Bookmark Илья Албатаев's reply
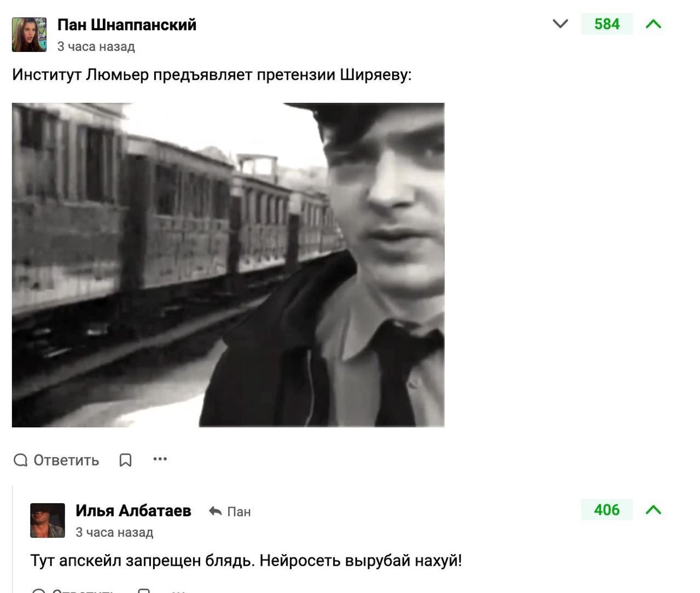Image resolution: width=700 pixels, height=593 pixels. click(x=144, y=590)
